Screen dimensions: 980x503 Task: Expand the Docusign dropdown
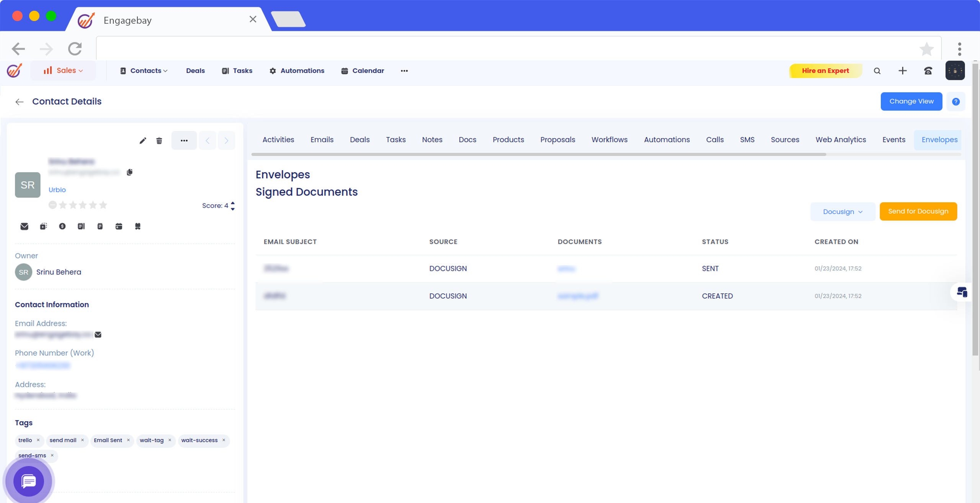843,212
